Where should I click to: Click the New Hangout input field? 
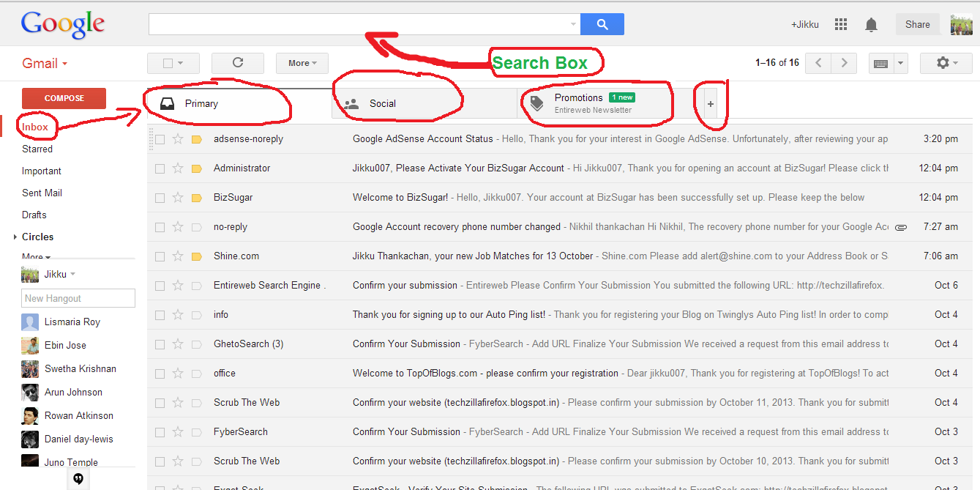(x=78, y=298)
